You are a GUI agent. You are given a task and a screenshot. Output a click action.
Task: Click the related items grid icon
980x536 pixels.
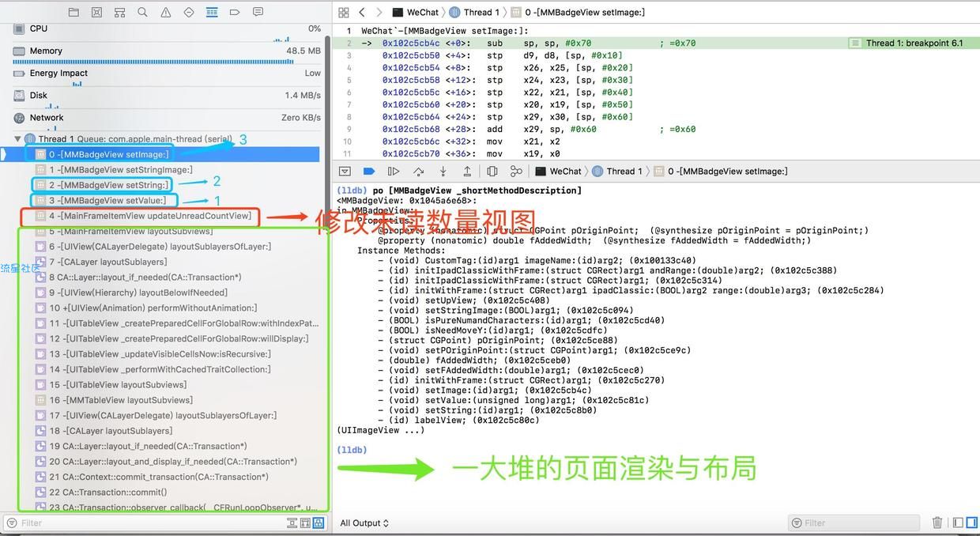pos(343,13)
